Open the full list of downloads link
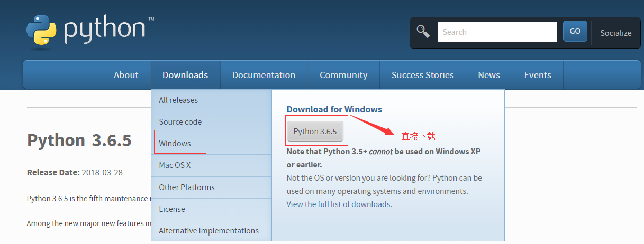Screen dimensions: 644x244 [x=339, y=204]
